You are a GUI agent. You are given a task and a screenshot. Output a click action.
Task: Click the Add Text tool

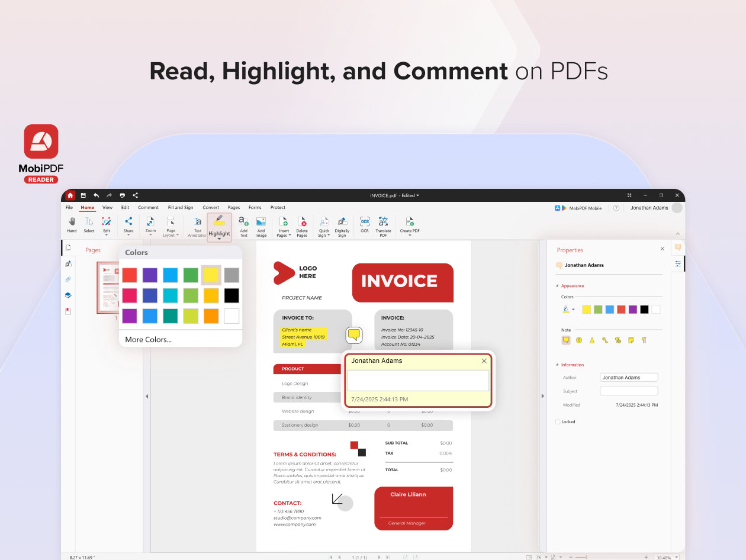coord(243,224)
